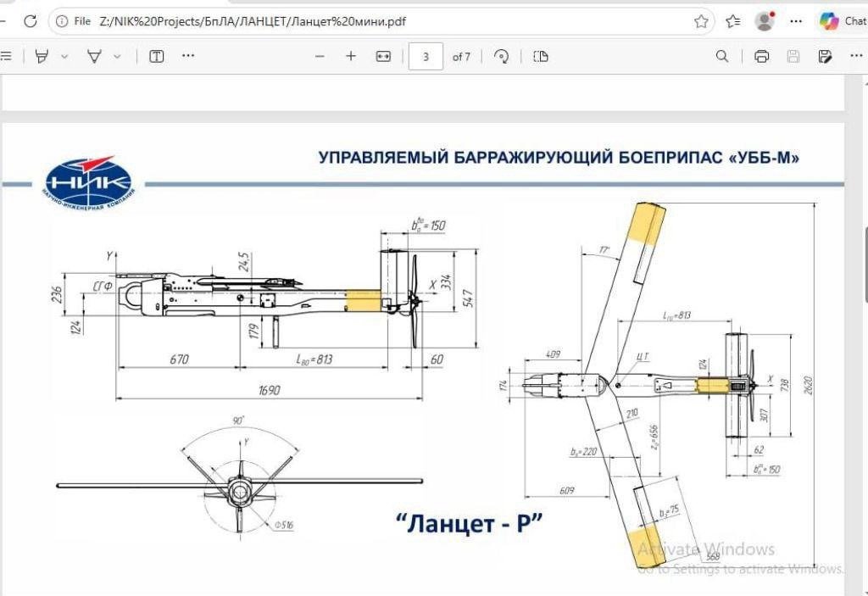868x596 pixels.
Task: Click the 'of 7' page count text
Action: [x=461, y=57]
